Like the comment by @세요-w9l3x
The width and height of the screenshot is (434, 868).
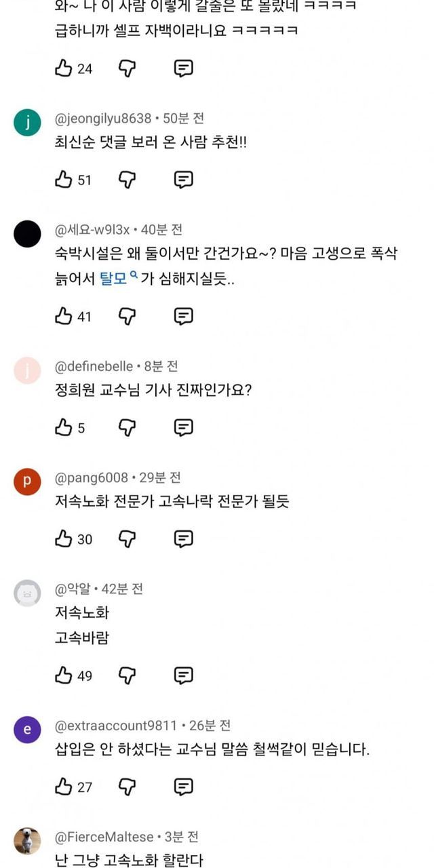click(x=64, y=316)
